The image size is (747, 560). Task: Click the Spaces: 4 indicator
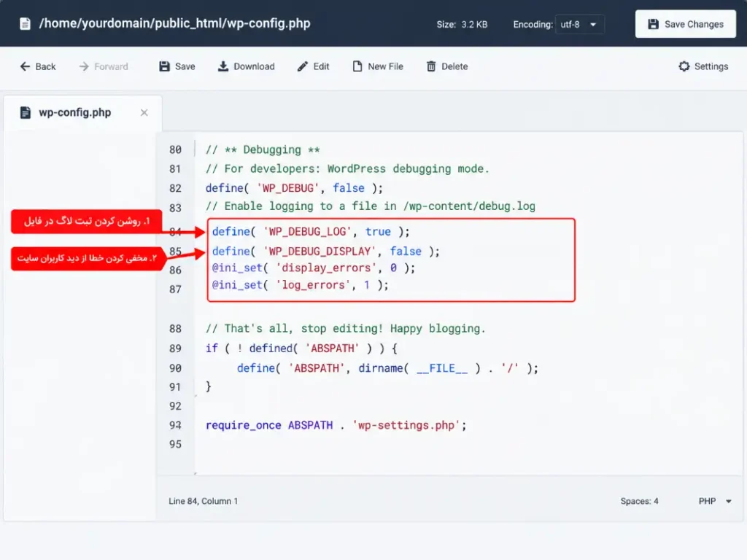tap(639, 501)
